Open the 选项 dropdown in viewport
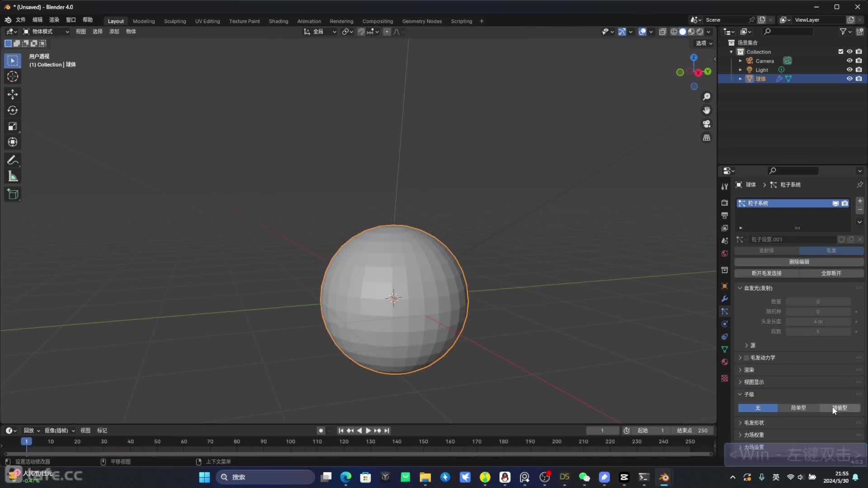The image size is (868, 488). [704, 43]
